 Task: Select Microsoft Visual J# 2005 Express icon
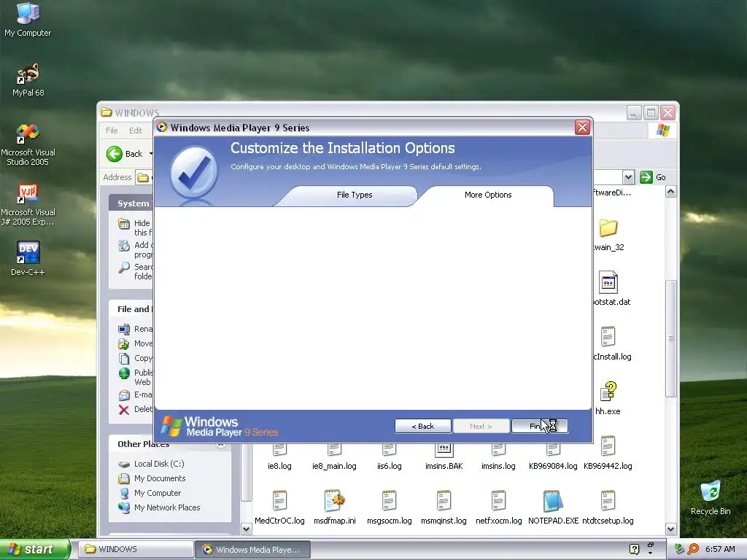pos(28,205)
